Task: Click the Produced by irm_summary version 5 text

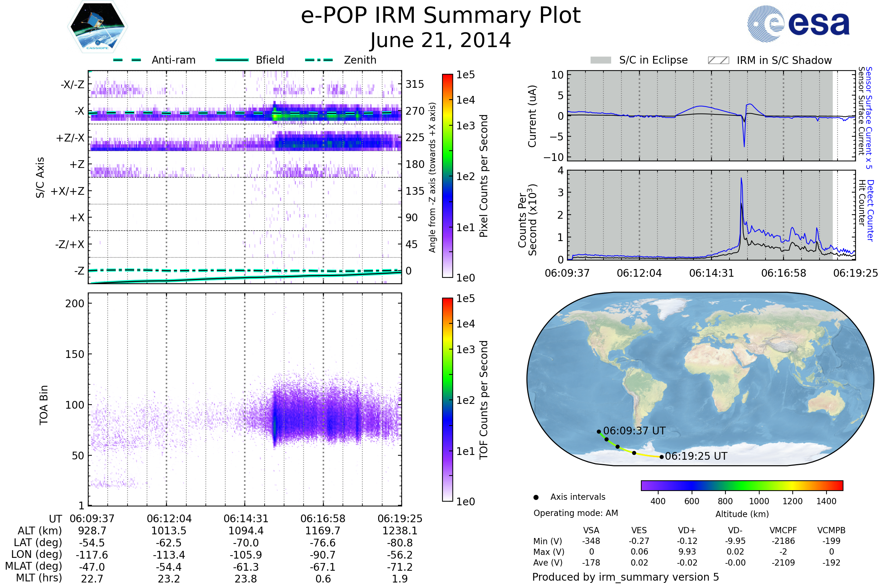Action: click(625, 577)
